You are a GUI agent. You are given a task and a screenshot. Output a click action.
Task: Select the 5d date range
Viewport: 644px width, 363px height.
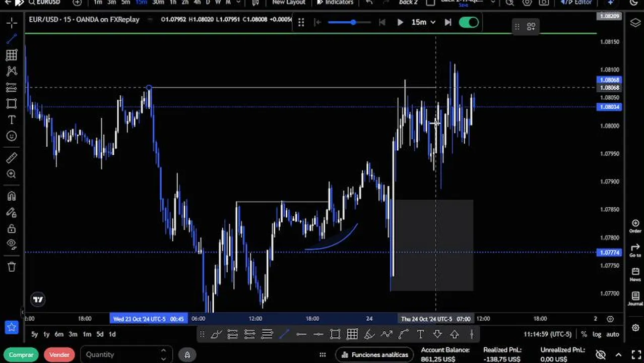[x=100, y=334]
